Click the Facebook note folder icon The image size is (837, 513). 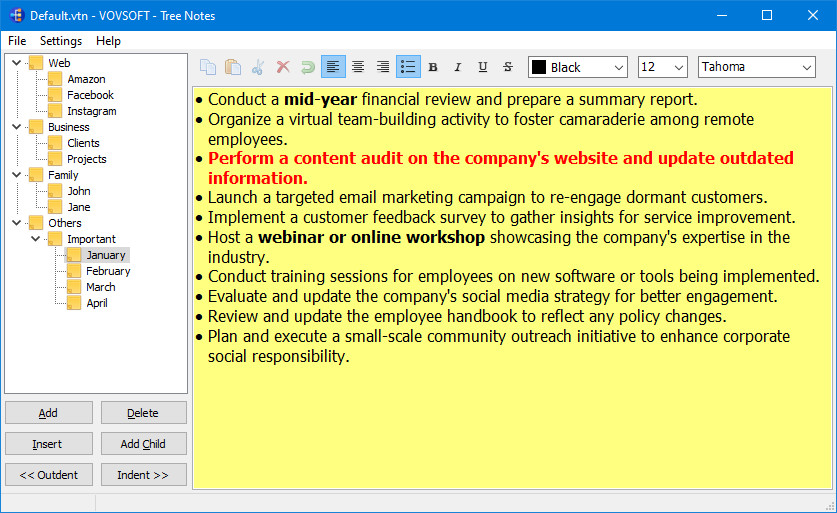(x=55, y=95)
